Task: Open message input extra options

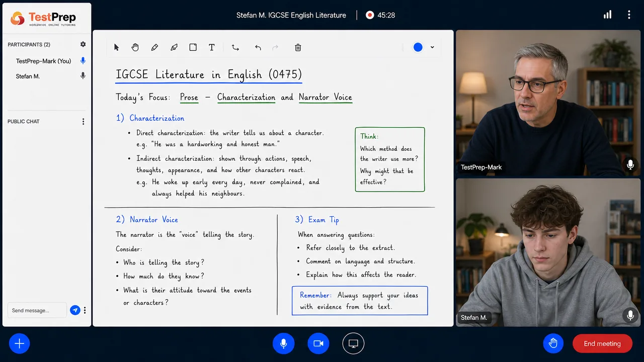Action: coord(85,310)
